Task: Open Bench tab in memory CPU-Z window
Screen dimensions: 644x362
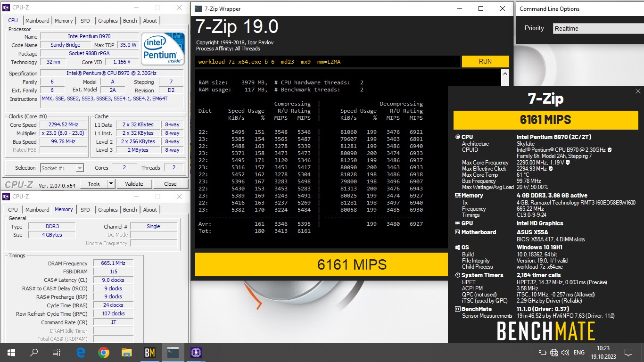Action: pos(130,210)
